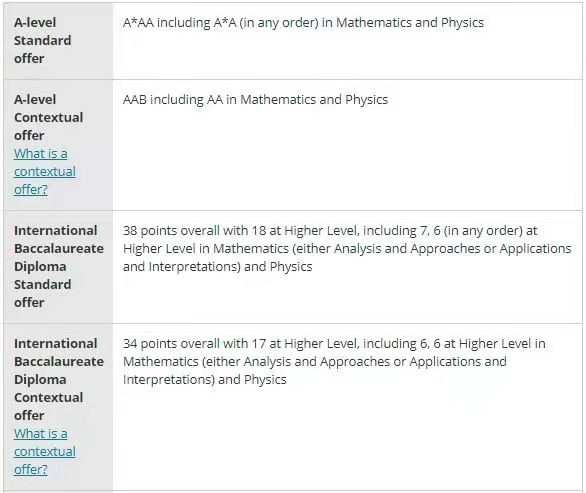
Task: Click the word 'contextual' in the A-level link
Action: pos(45,172)
